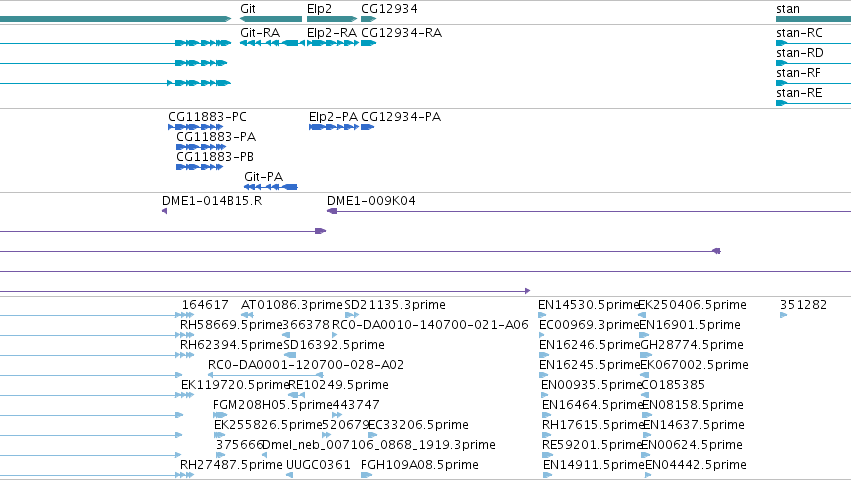Select the Git gene arrow bar in top track
Screen dimensions: 851x480
click(271, 19)
